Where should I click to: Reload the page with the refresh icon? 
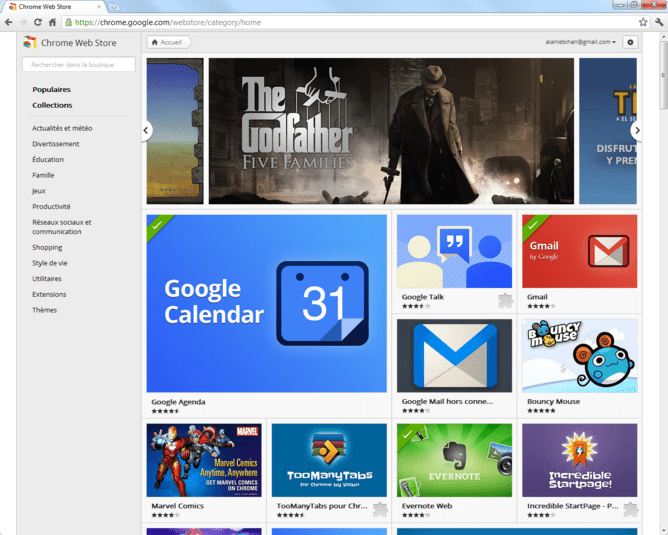(x=38, y=21)
